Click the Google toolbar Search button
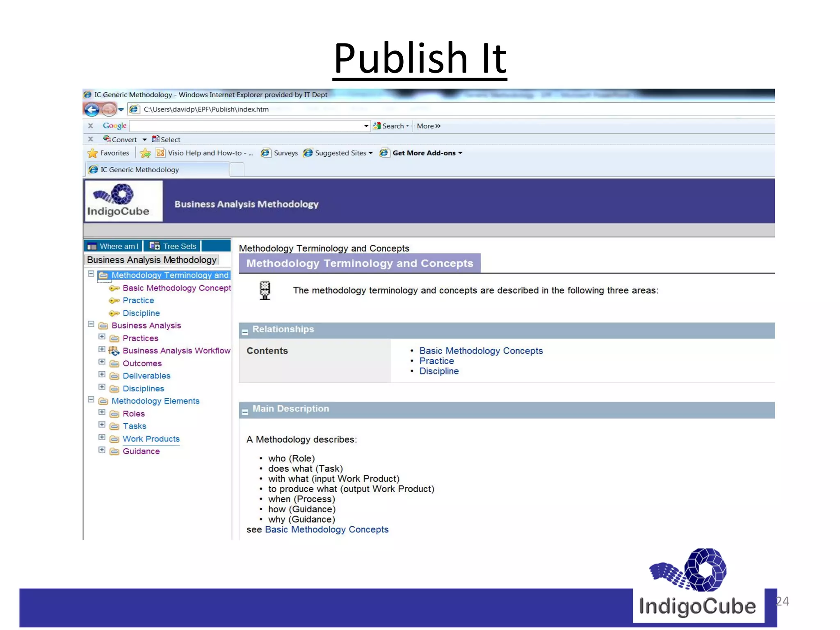The width and height of the screenshot is (840, 630). tap(391, 126)
